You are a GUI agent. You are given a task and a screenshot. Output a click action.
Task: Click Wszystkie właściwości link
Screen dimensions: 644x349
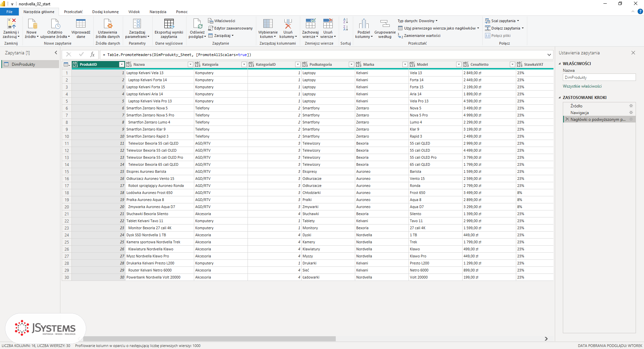click(582, 86)
